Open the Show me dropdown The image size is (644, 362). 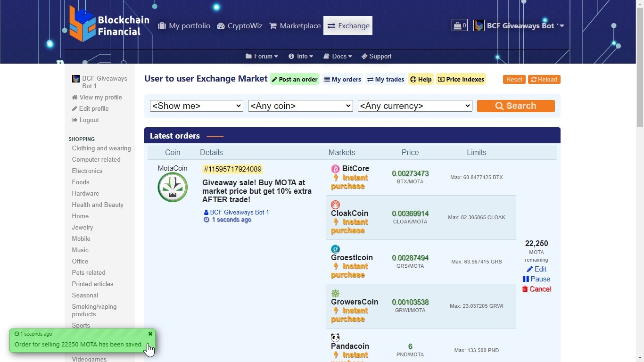196,106
